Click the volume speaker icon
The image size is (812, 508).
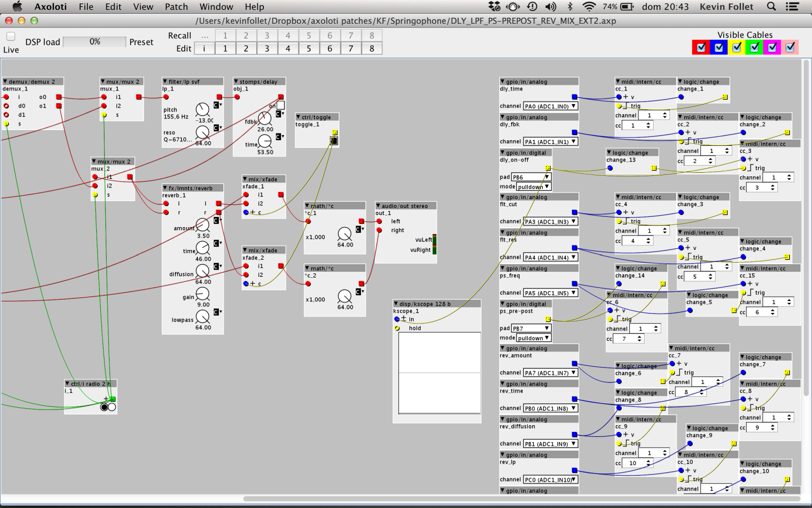click(551, 7)
